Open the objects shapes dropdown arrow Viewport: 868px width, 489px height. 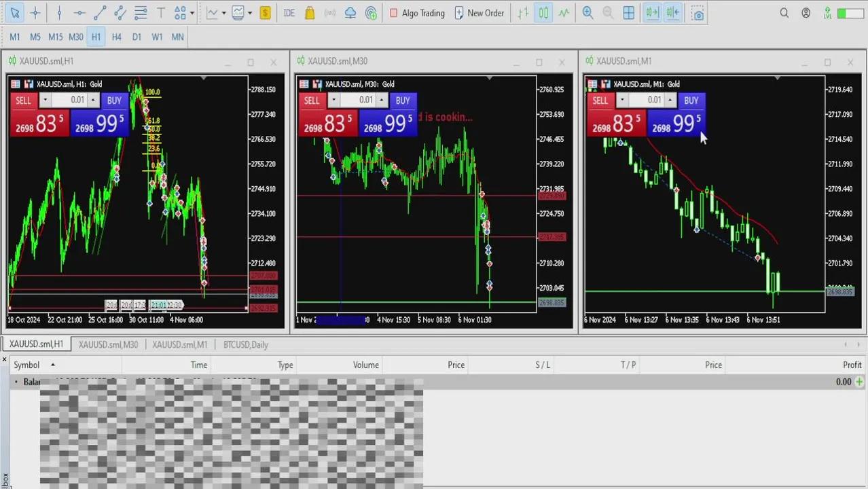coord(192,13)
